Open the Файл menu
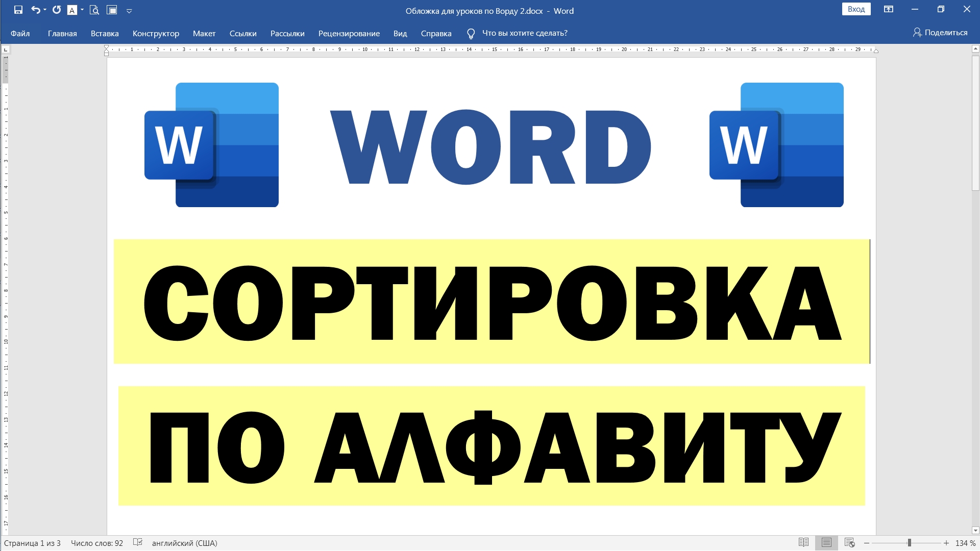The height and width of the screenshot is (551, 980). tap(20, 33)
